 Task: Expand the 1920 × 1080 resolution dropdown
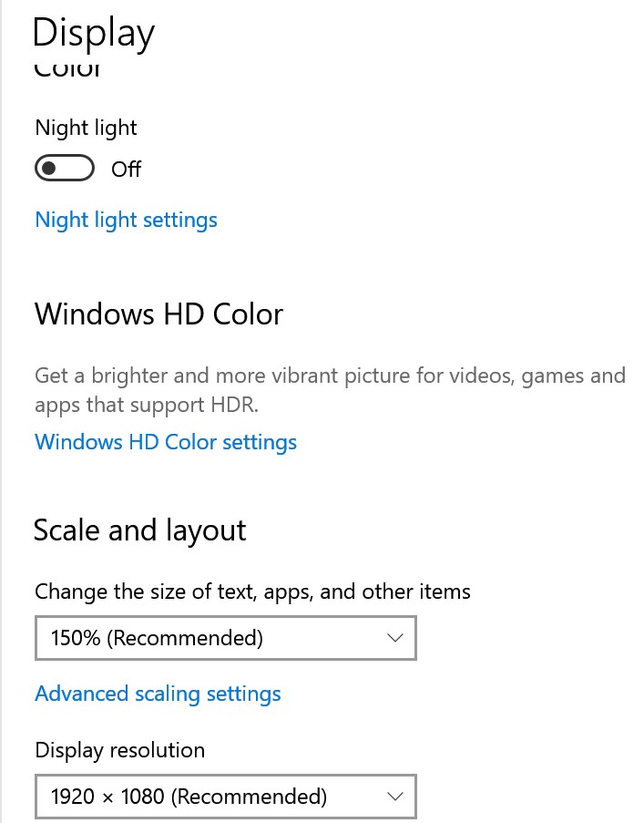226,797
